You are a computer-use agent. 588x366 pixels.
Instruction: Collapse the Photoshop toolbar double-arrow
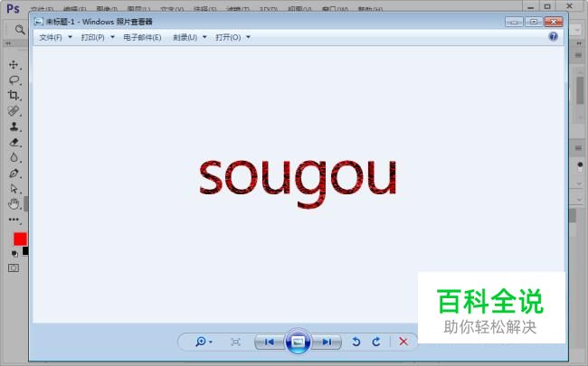point(8,43)
